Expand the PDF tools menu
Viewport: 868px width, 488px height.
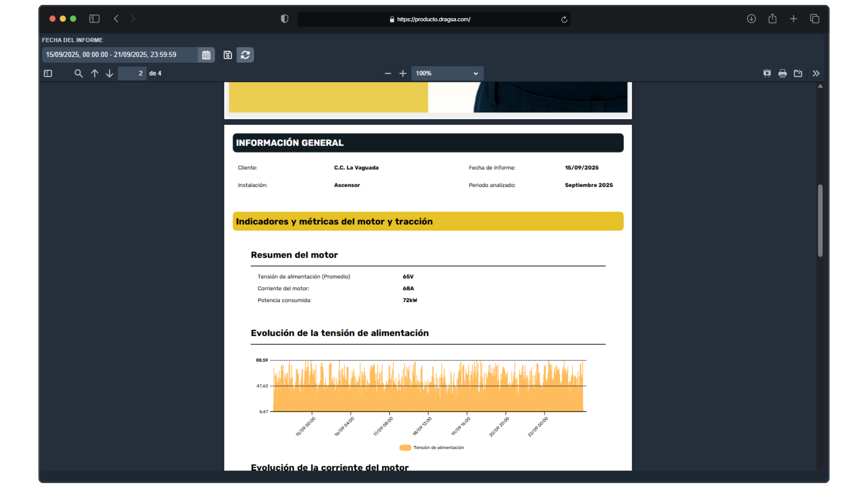click(816, 74)
